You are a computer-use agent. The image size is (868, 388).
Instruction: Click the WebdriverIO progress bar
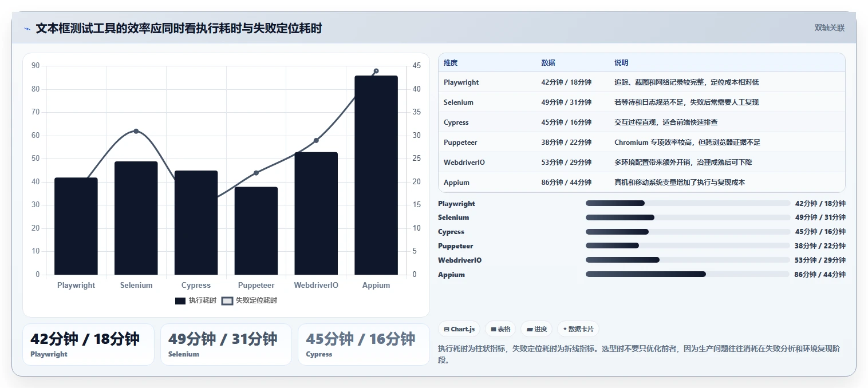688,260
